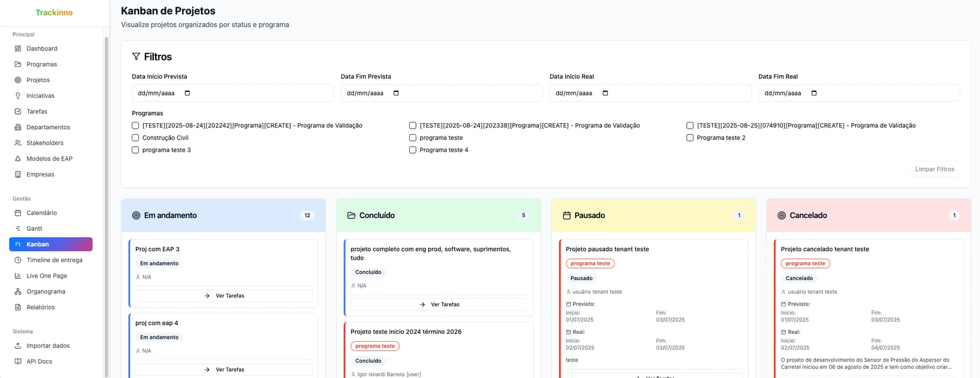Click the person icon on the Proj com EAP 3 card
Viewport: 980px width, 378px height.
tap(138, 277)
